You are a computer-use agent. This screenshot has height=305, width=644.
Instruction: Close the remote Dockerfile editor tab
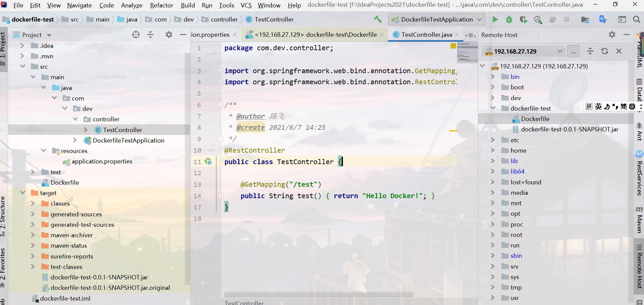point(382,35)
